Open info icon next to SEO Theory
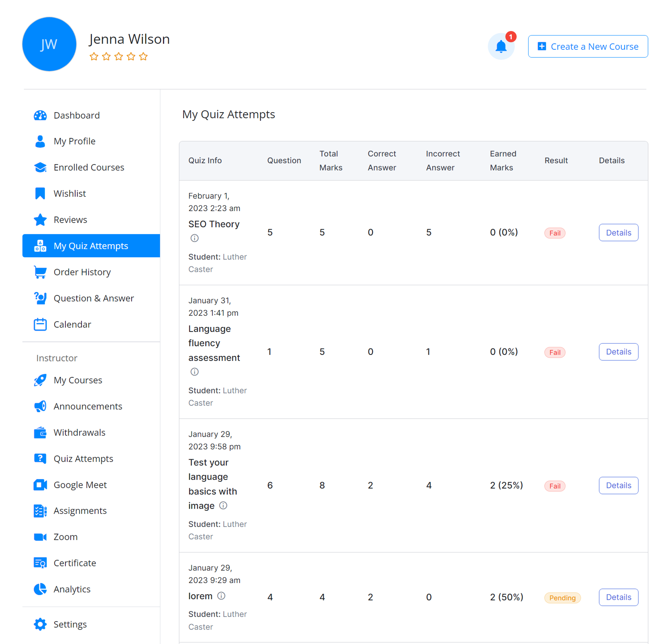 pyautogui.click(x=195, y=238)
